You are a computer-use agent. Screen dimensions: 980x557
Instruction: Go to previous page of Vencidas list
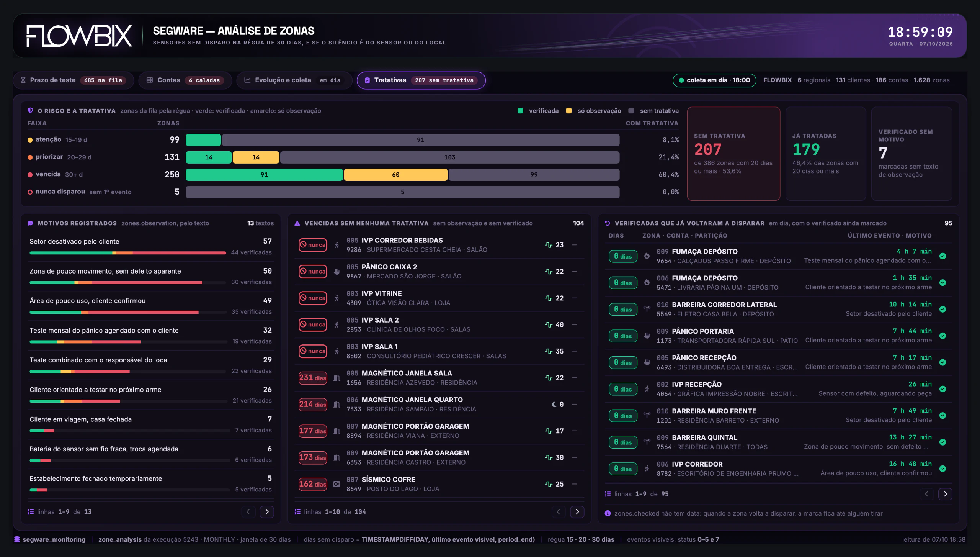pos(558,512)
